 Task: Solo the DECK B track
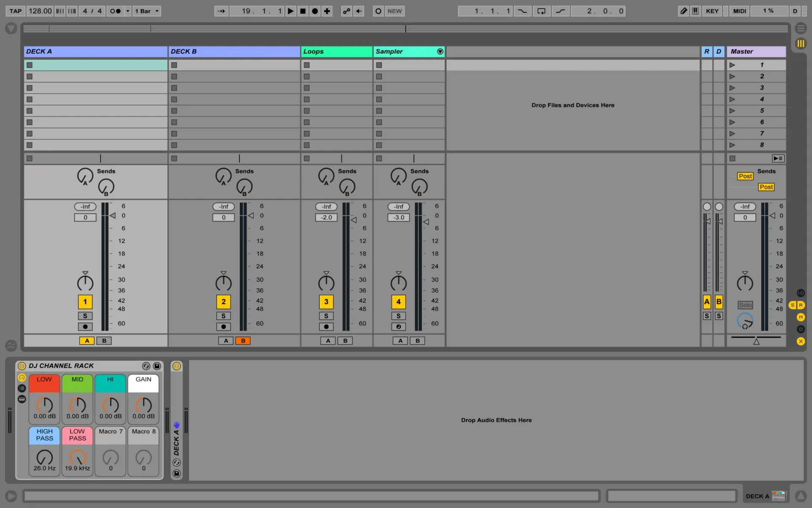point(223,316)
